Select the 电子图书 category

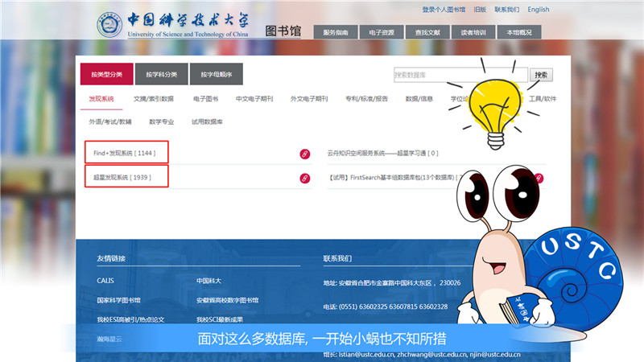click(206, 99)
